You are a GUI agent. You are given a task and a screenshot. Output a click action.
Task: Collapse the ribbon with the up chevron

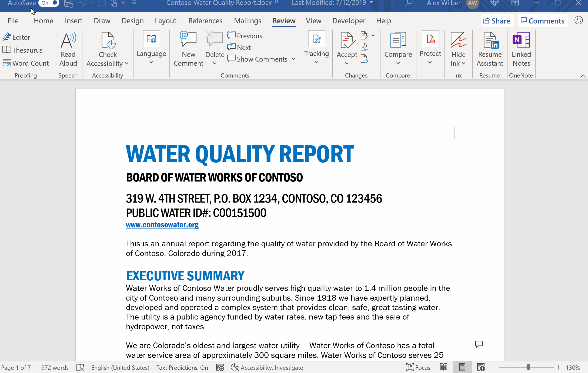coord(583,76)
